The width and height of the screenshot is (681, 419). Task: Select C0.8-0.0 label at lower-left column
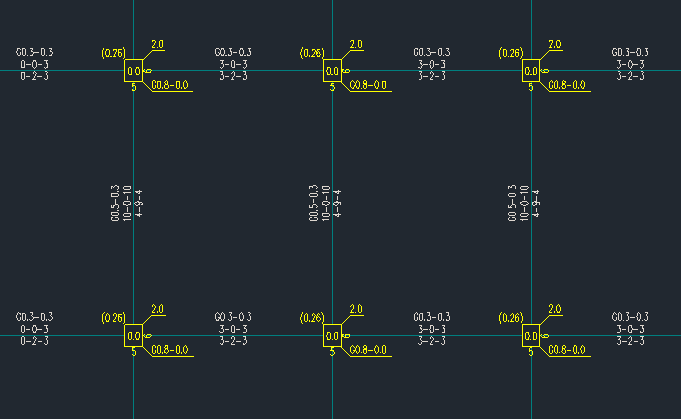point(170,350)
